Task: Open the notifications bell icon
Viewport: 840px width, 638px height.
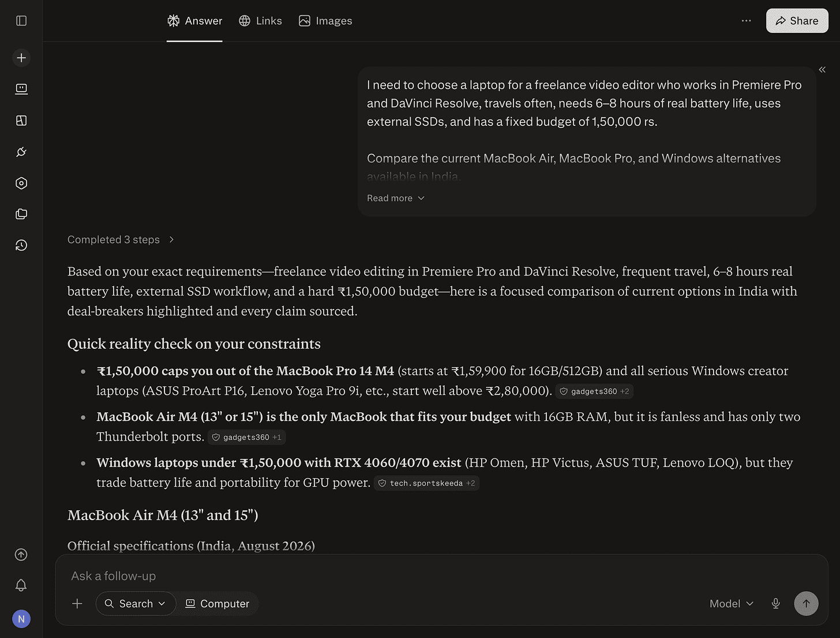Action: coord(21,585)
